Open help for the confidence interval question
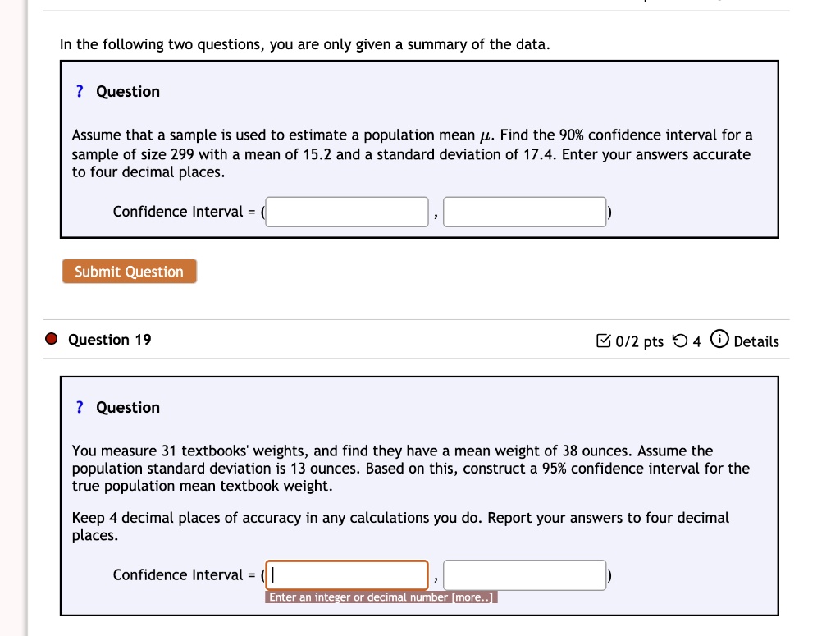The width and height of the screenshot is (840, 636). 80,91
